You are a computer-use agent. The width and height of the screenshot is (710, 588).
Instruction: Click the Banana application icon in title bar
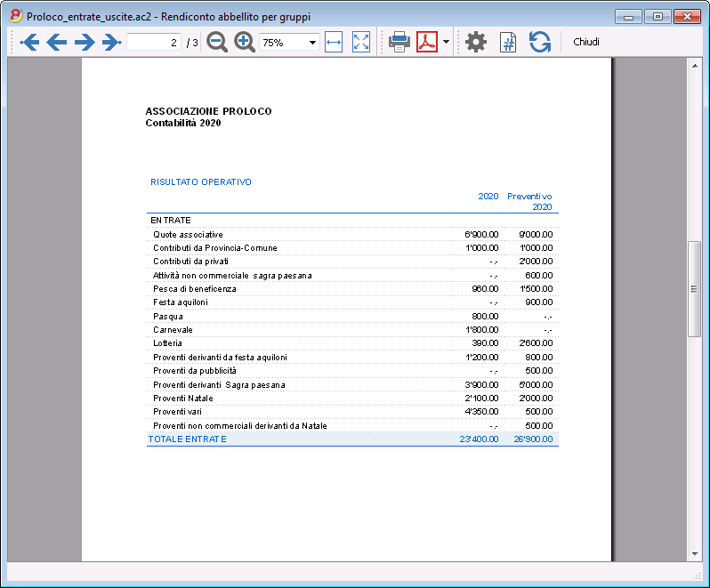click(16, 16)
